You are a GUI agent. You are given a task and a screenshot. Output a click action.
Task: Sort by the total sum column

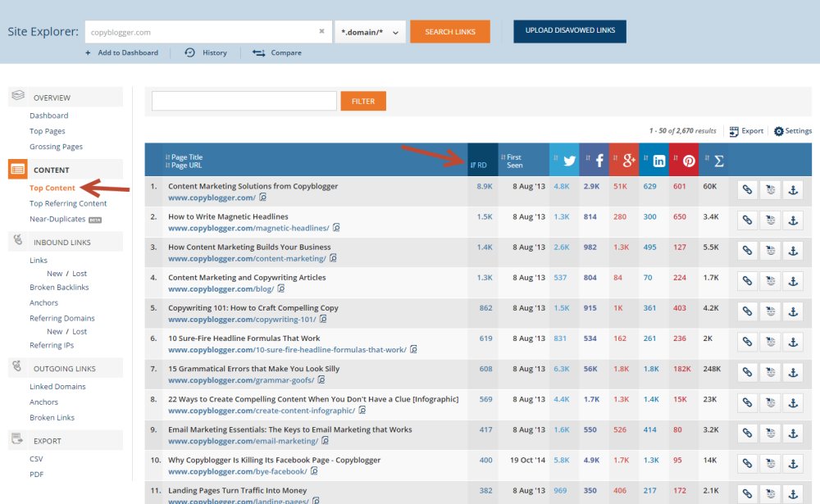click(x=714, y=160)
